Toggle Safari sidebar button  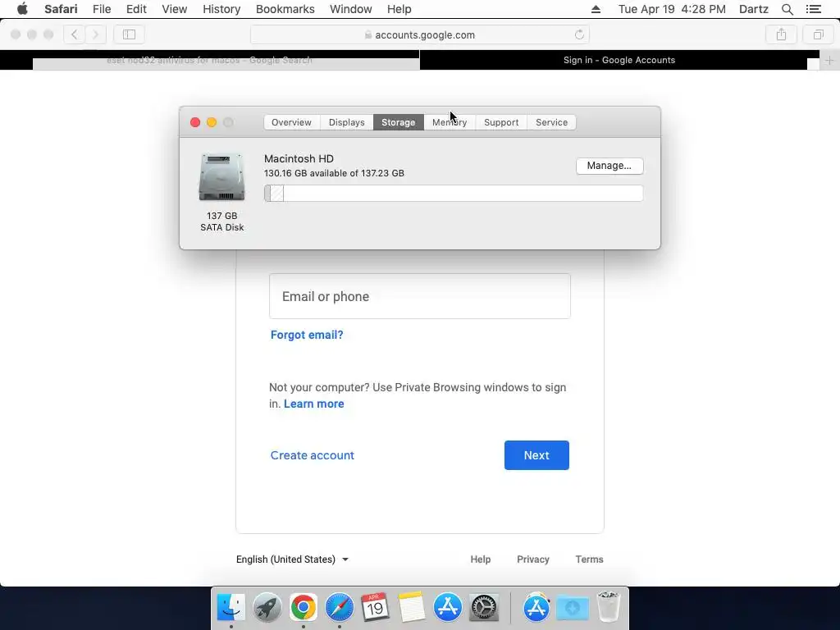[x=129, y=34]
